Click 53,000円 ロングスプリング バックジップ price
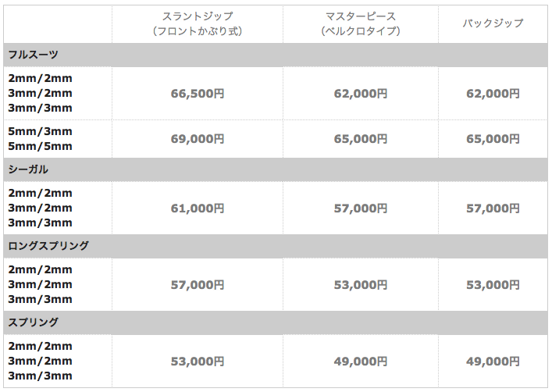Image resolution: width=552 pixels, height=392 pixels. coord(493,285)
